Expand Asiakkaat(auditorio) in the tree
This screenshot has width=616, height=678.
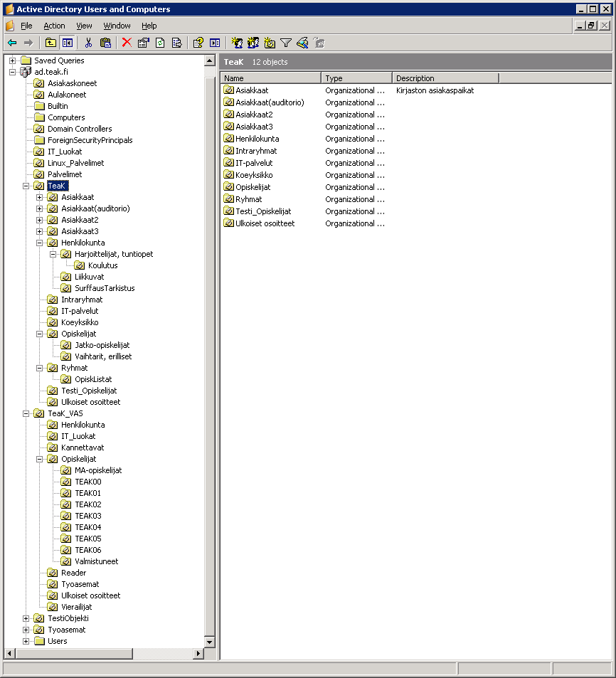pos(39,208)
